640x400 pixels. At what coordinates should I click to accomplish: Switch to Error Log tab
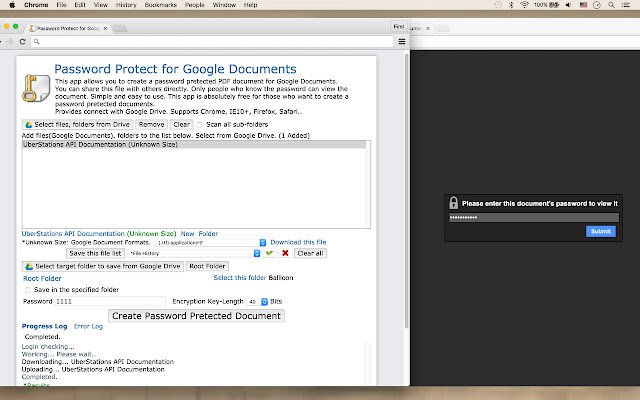pos(88,326)
